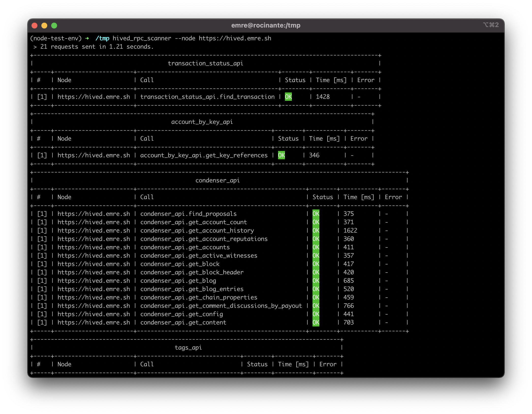Click the 520 time for get_blog_entries

[x=349, y=289]
